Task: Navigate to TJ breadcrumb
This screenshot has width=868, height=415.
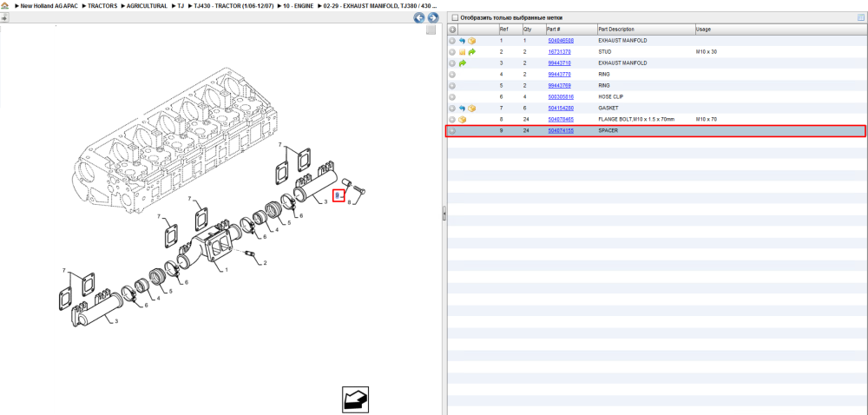Action: [x=181, y=5]
